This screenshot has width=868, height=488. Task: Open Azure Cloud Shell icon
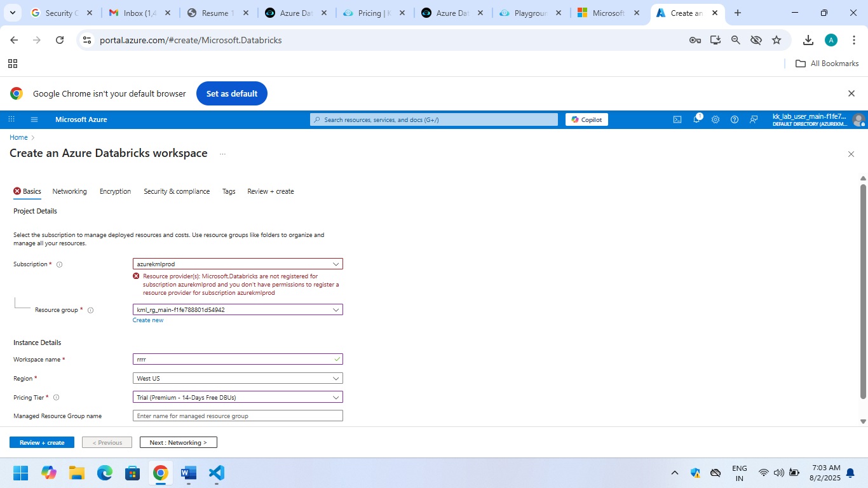click(x=677, y=119)
